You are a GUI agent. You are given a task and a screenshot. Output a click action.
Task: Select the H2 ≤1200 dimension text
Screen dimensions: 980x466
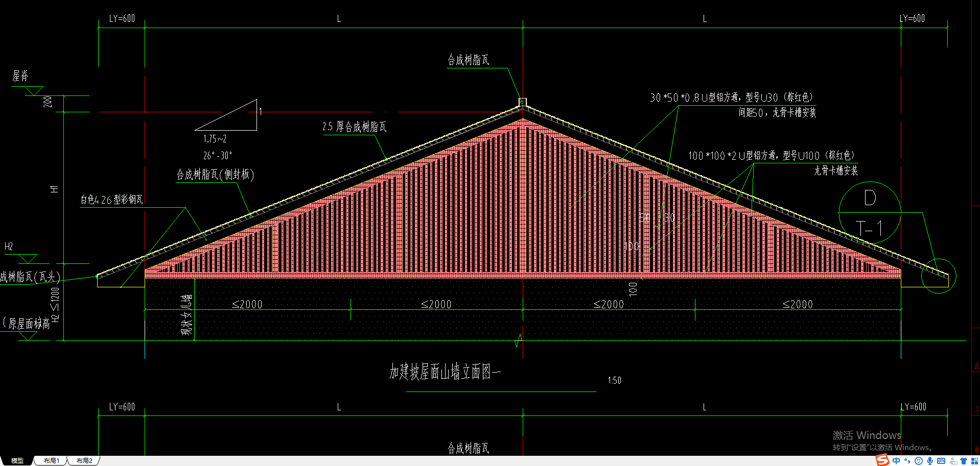pos(55,305)
